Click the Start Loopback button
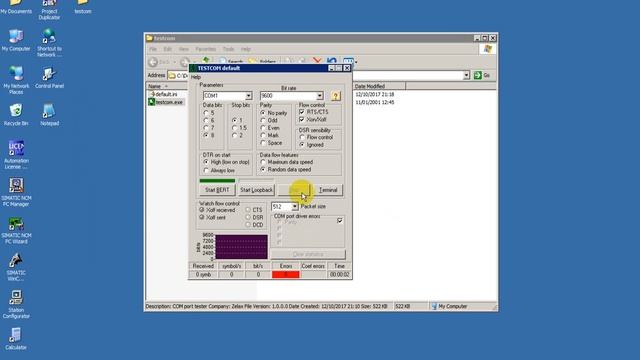Screen dimensions: 640x360 (x=256, y=190)
